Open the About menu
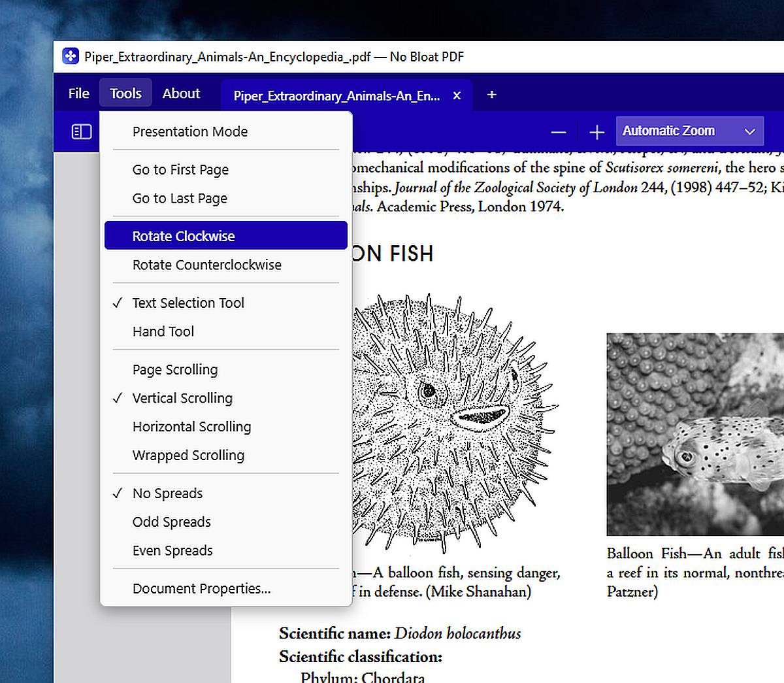Image resolution: width=784 pixels, height=683 pixels. (181, 93)
